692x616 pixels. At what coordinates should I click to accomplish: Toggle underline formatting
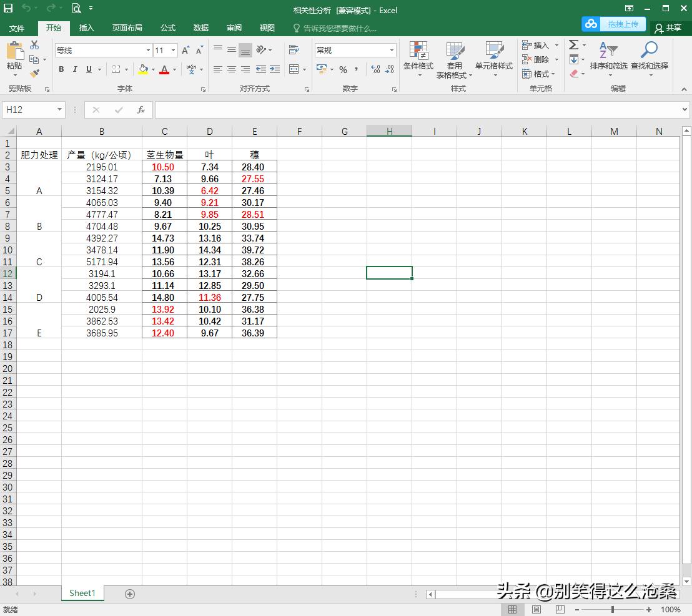87,69
